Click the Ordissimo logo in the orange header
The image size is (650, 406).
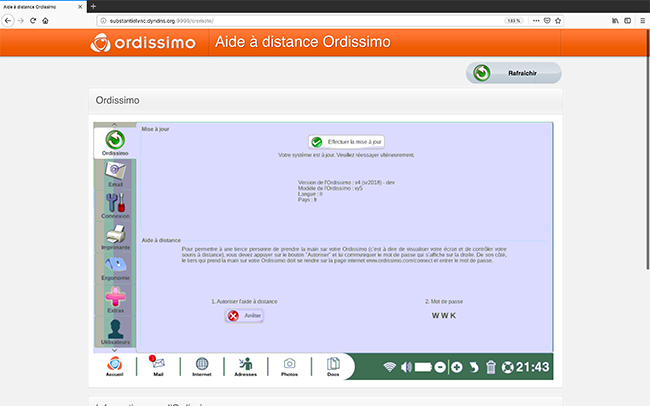tap(143, 42)
